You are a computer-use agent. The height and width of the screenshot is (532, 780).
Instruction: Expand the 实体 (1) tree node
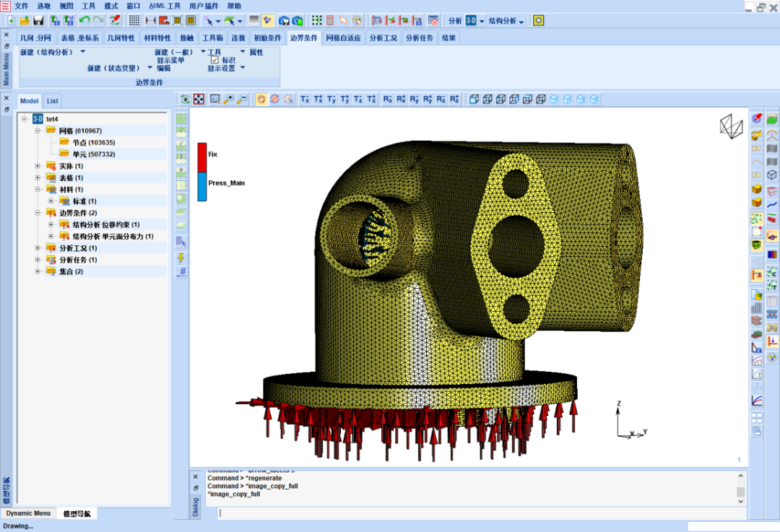(x=38, y=165)
